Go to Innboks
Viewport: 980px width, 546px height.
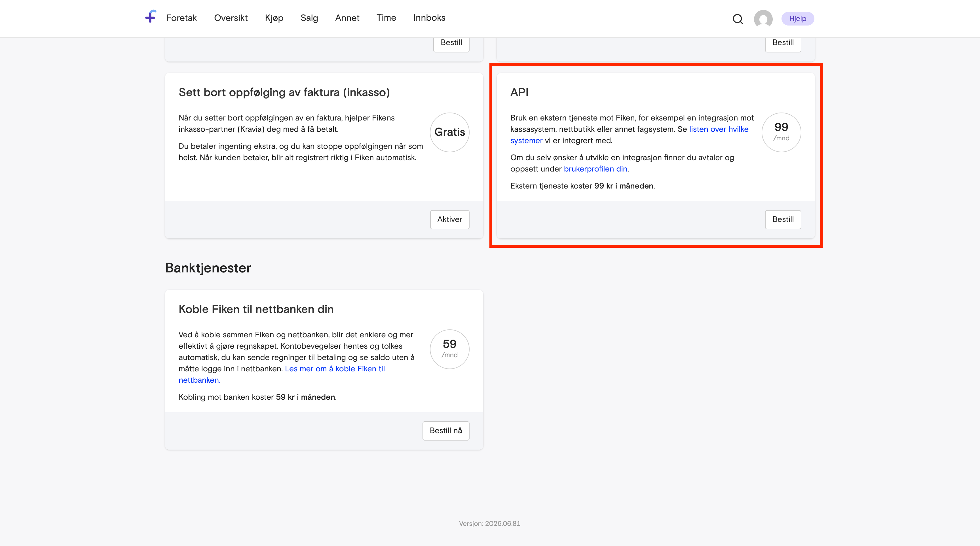click(429, 18)
